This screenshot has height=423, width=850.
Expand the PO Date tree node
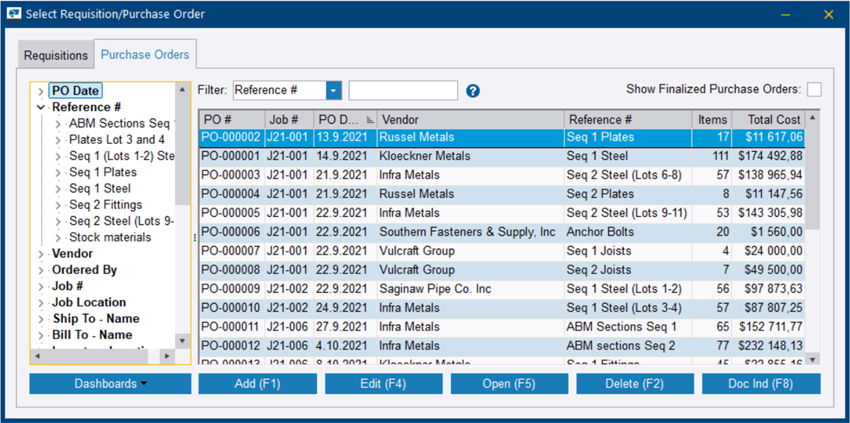(40, 91)
